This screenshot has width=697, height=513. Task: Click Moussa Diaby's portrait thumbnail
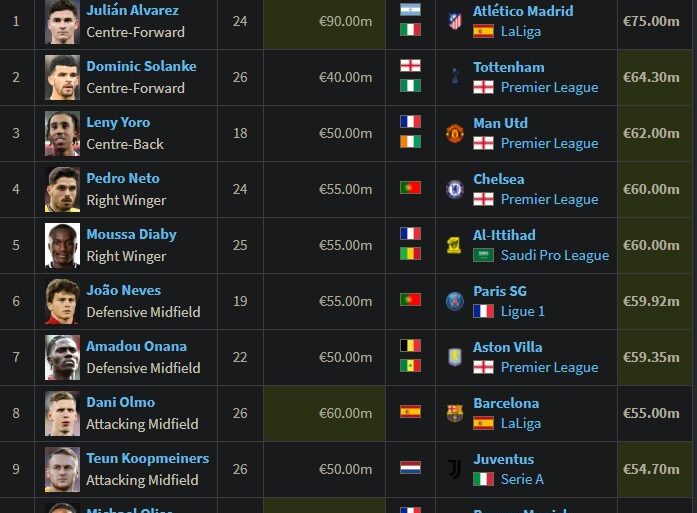click(x=62, y=245)
